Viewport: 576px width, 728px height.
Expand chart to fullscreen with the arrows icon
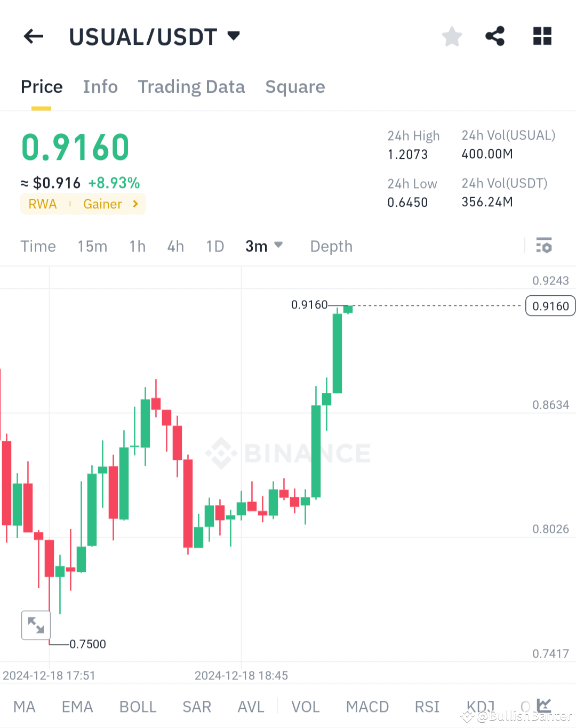(x=36, y=625)
